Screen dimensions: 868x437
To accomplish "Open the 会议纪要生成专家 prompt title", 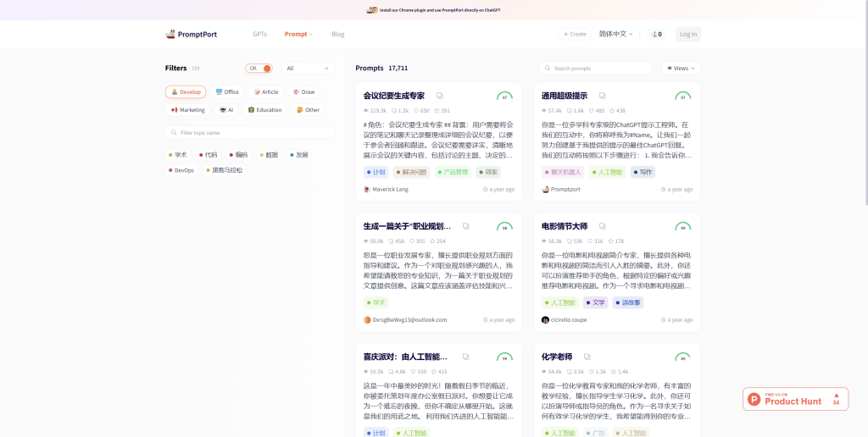I will pyautogui.click(x=394, y=96).
